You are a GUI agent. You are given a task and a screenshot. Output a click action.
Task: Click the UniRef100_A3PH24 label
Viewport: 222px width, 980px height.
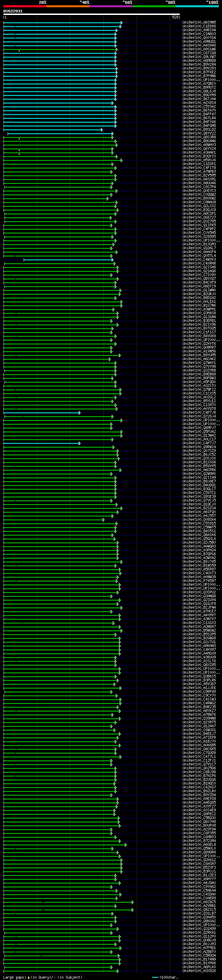point(199,550)
